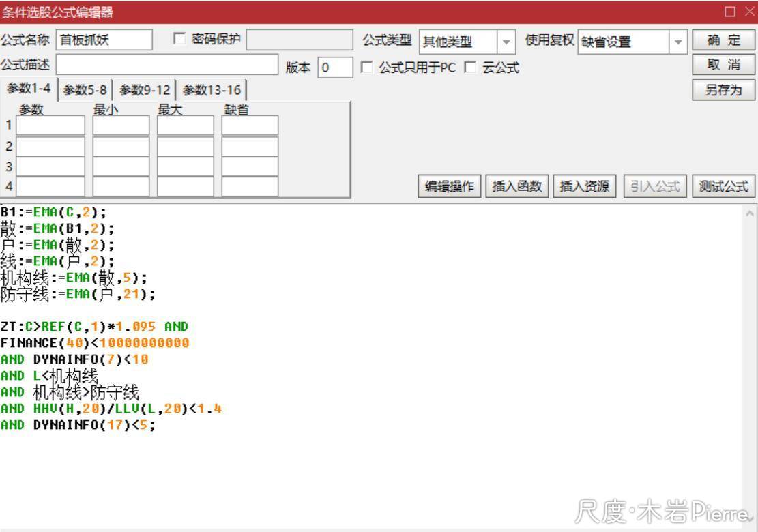Select the 参数9-12 tab
The width and height of the screenshot is (758, 532).
coord(145,90)
